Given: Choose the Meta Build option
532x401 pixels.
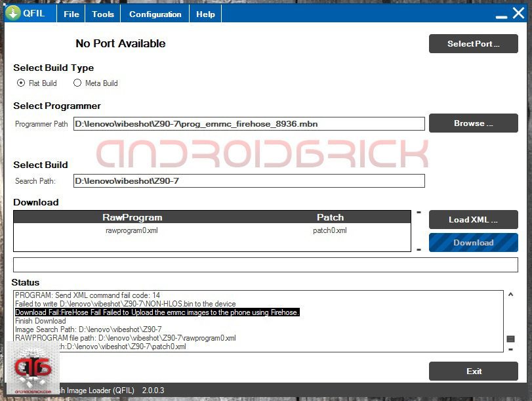Looking at the screenshot, I should 77,83.
